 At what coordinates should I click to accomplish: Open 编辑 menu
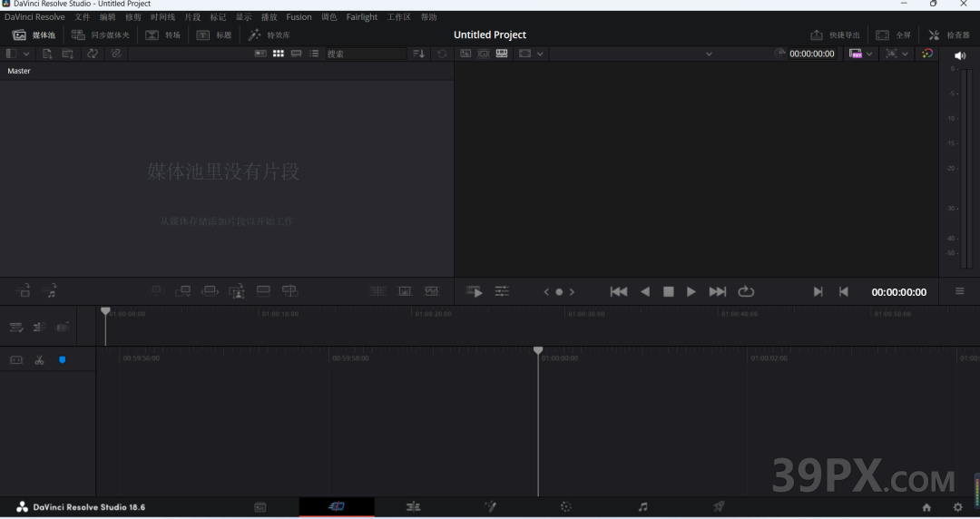click(x=107, y=17)
